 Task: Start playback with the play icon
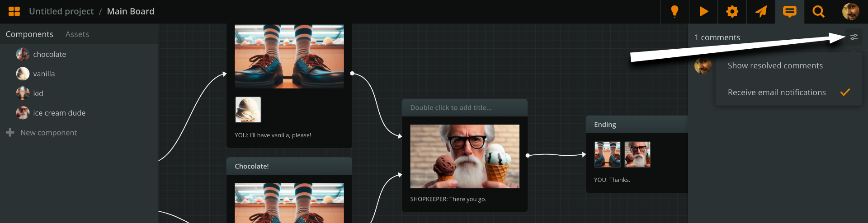pos(703,11)
